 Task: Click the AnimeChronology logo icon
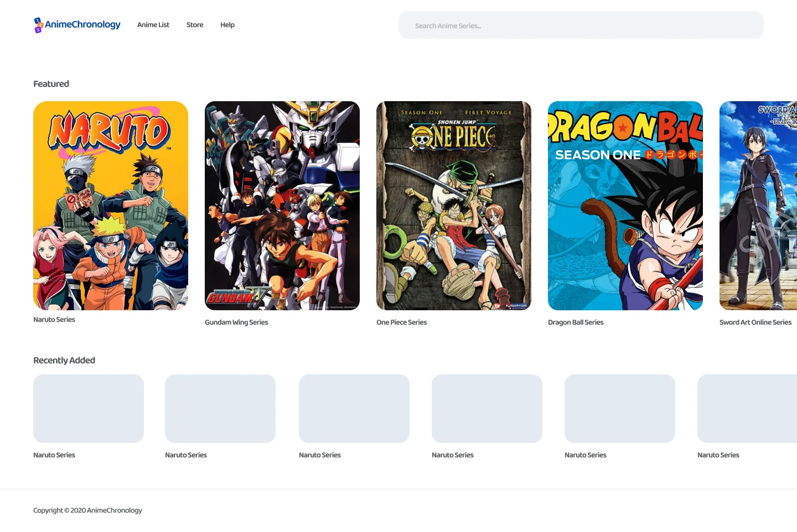pos(38,25)
